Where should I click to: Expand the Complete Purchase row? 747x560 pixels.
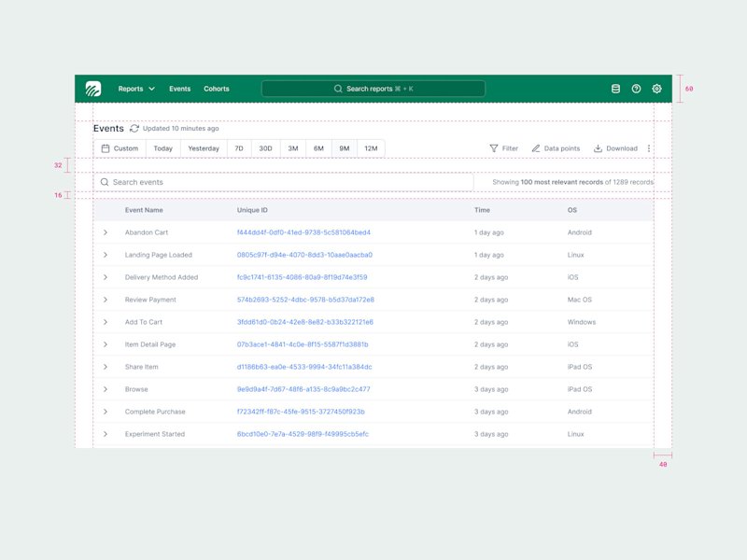106,412
